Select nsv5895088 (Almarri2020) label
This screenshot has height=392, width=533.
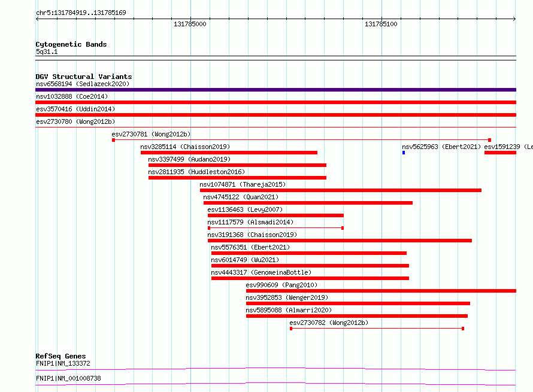click(x=289, y=310)
